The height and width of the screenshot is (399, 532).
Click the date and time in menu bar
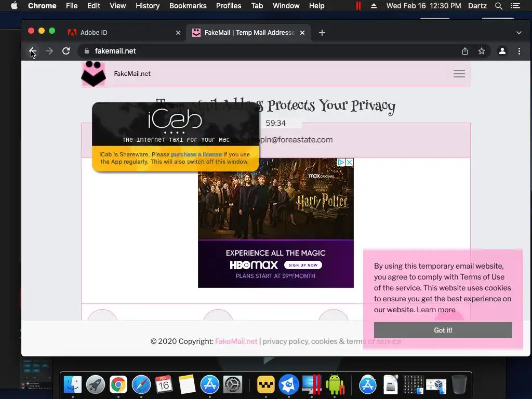[x=423, y=6]
